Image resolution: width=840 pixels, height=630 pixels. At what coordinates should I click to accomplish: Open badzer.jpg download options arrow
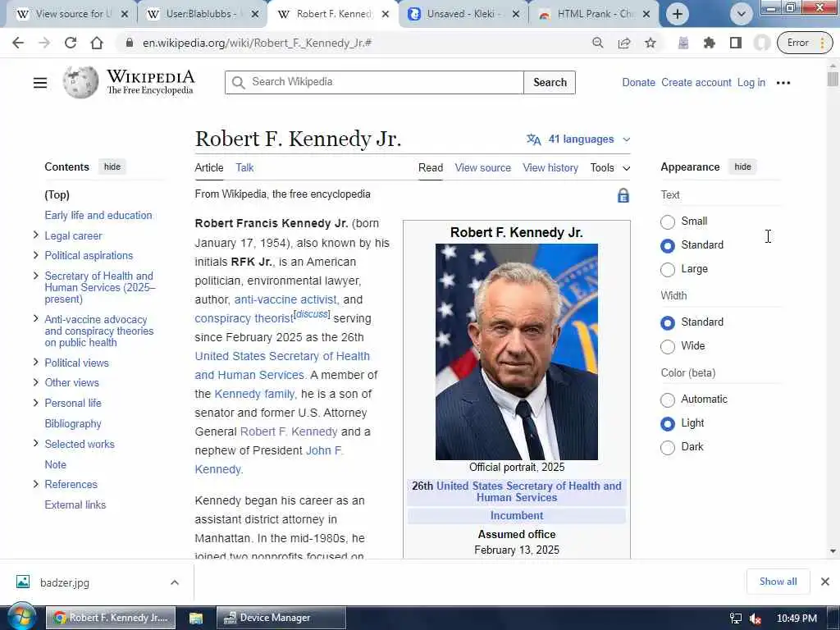[175, 582]
